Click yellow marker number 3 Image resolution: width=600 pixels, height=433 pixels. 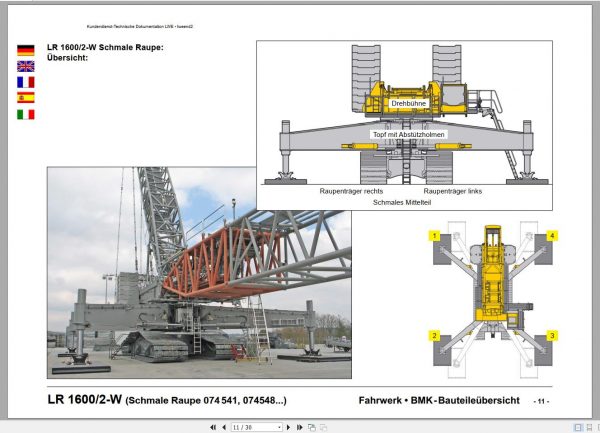point(552,336)
